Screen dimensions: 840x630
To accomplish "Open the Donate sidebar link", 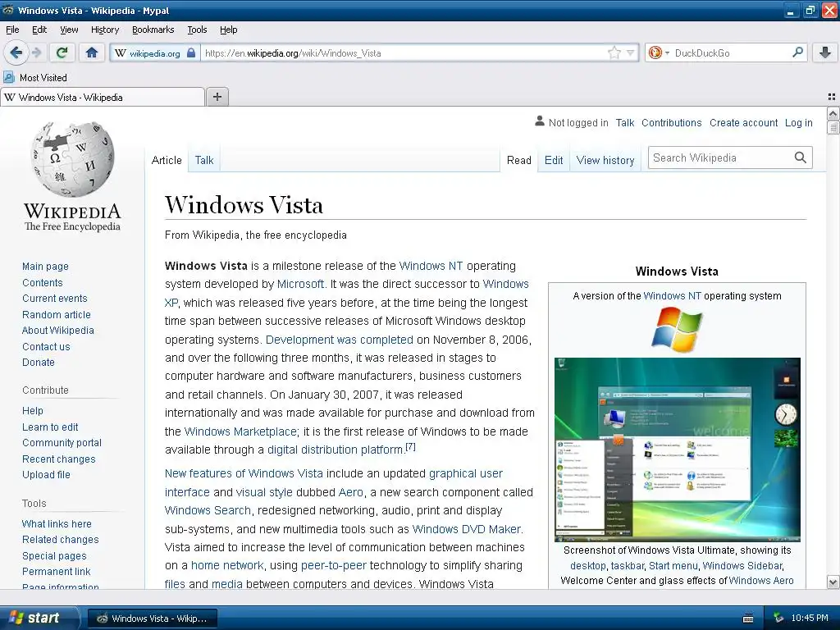I will click(38, 362).
